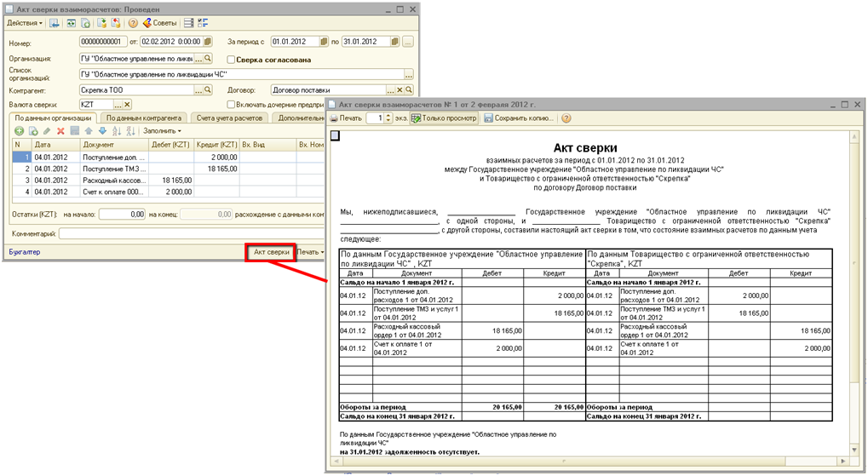Click the blue move row down arrow
Image resolution: width=868 pixels, height=476 pixels.
103,131
